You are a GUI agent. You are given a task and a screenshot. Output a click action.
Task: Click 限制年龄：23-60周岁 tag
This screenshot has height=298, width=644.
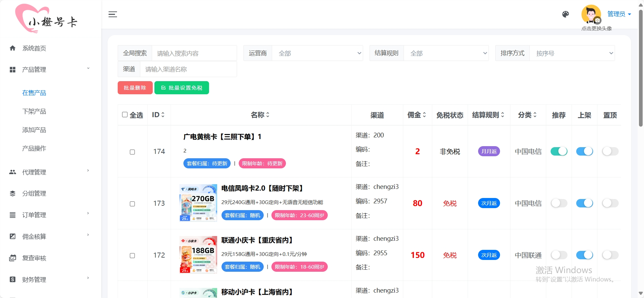[x=299, y=215]
